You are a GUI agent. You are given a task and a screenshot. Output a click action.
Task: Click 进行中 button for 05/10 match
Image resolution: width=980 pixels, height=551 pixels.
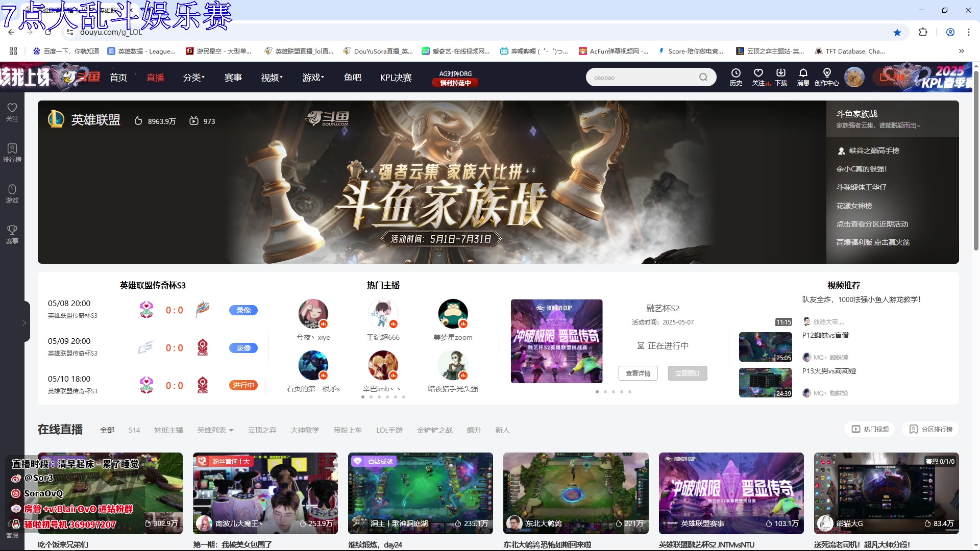tap(243, 385)
